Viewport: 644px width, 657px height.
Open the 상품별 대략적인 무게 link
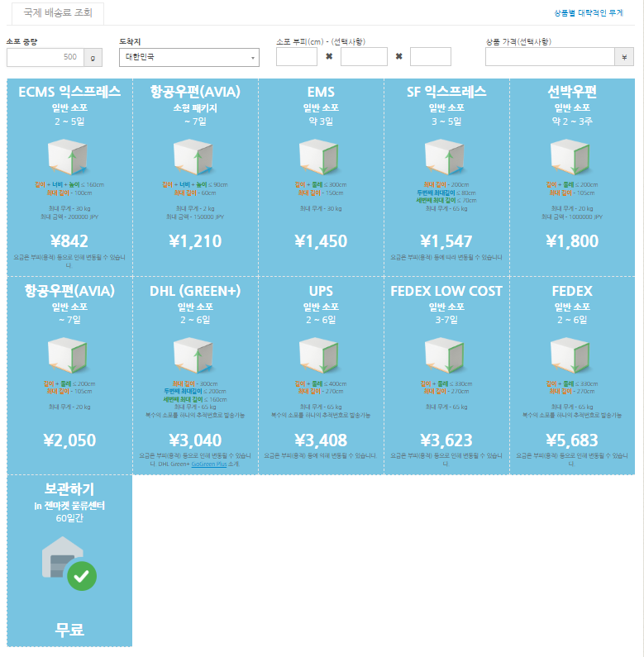click(x=588, y=13)
